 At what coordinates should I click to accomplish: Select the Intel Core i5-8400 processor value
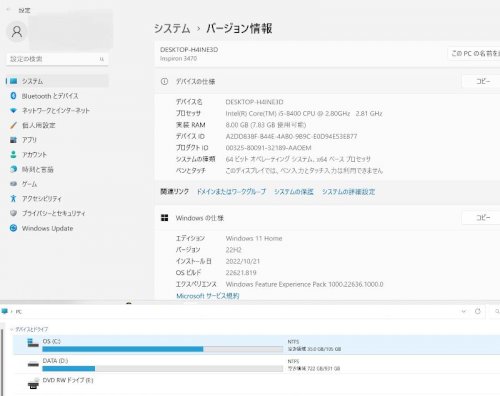304,113
